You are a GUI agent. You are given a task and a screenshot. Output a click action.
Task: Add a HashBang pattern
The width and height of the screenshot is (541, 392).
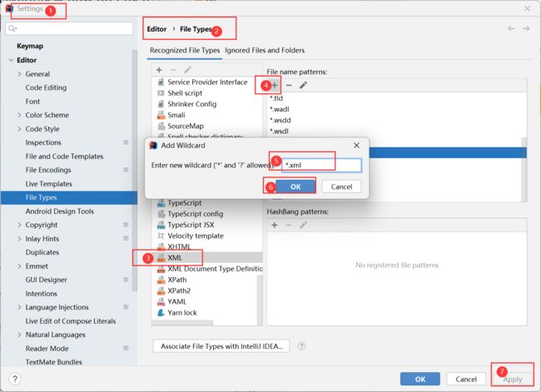pyautogui.click(x=275, y=226)
